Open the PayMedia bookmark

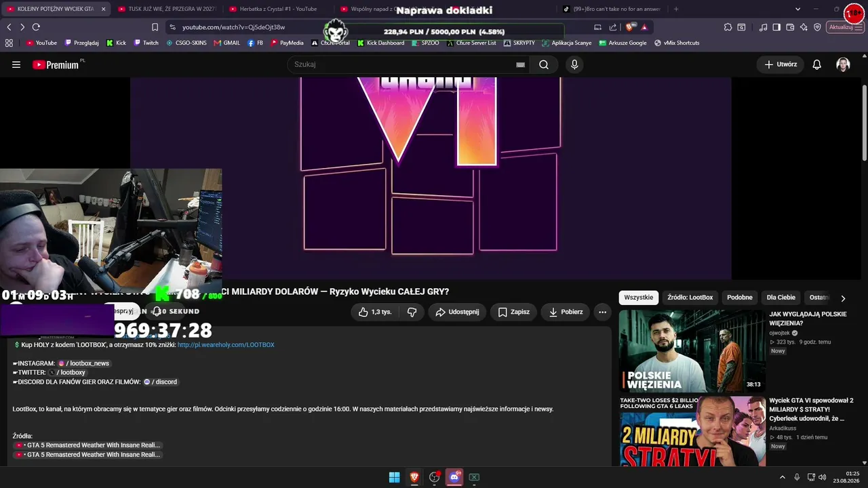tap(288, 43)
